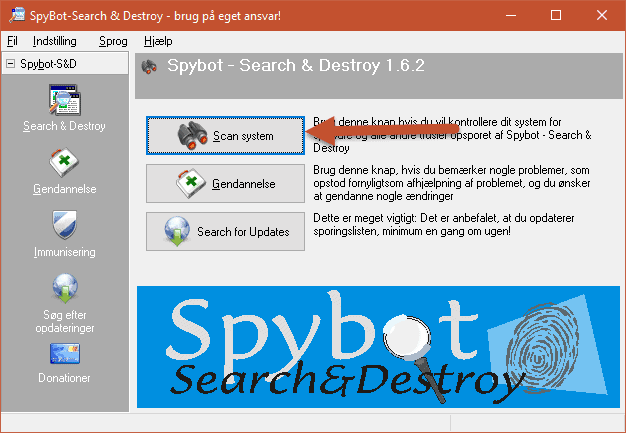Image resolution: width=626 pixels, height=433 pixels.
Task: Open the Fil menu
Action: [12, 41]
